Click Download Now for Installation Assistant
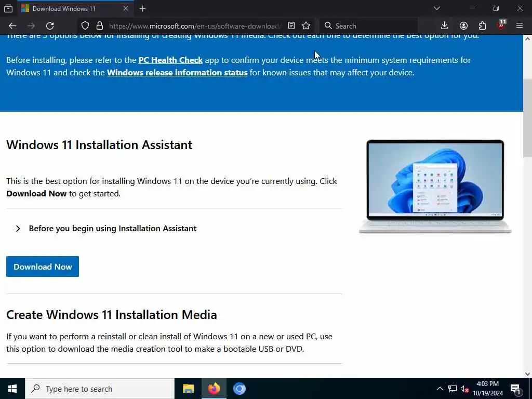The width and height of the screenshot is (532, 399). [43, 267]
